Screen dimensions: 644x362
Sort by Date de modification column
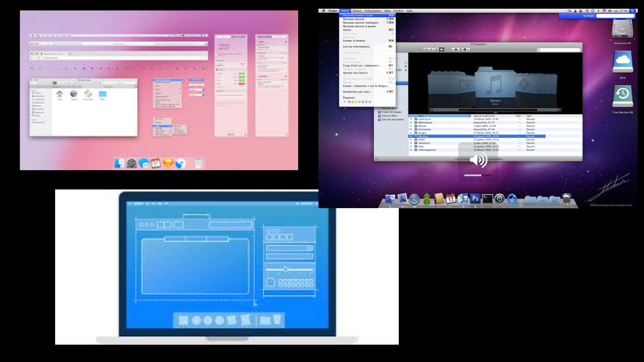point(488,116)
